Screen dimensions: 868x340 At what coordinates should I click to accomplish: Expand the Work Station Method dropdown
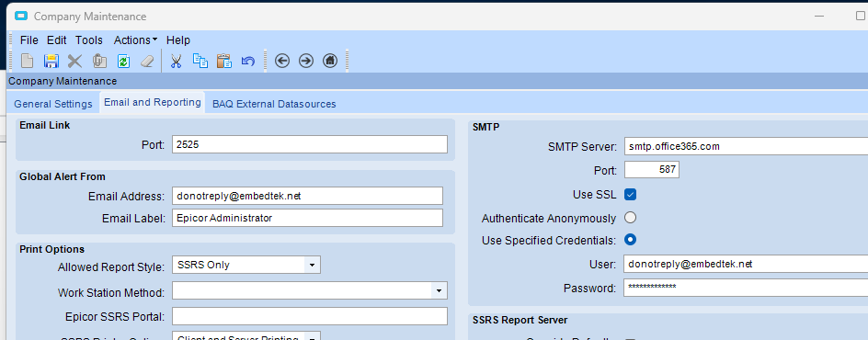pos(439,290)
